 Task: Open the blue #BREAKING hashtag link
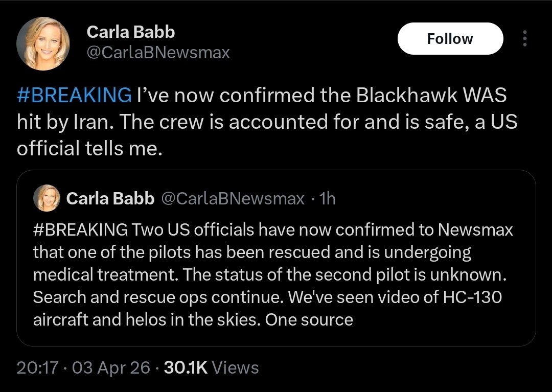pyautogui.click(x=74, y=96)
